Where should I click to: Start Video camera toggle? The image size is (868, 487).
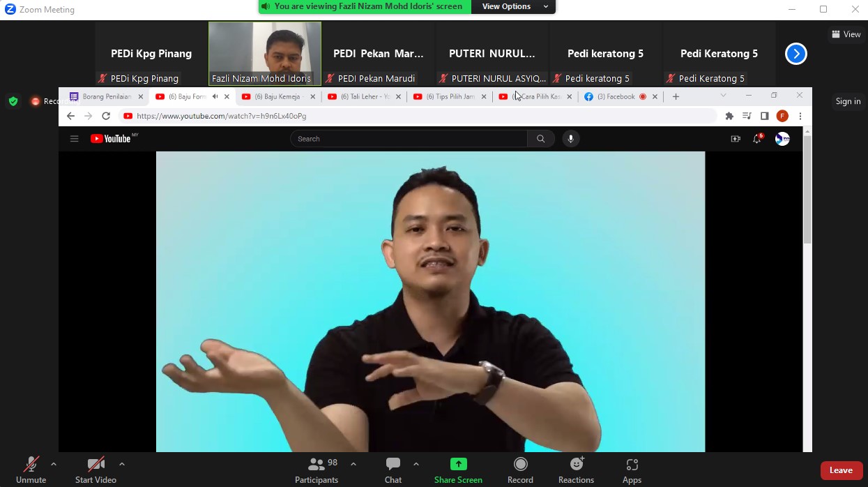pyautogui.click(x=96, y=465)
